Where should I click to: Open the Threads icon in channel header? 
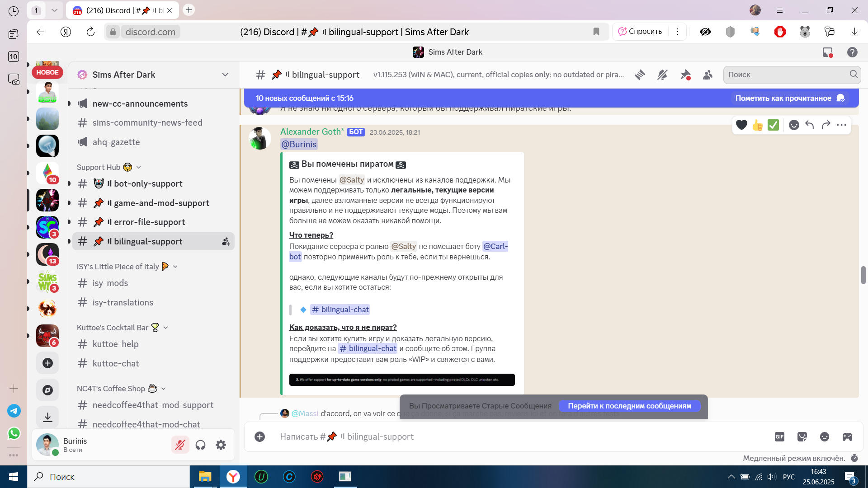[x=640, y=75]
